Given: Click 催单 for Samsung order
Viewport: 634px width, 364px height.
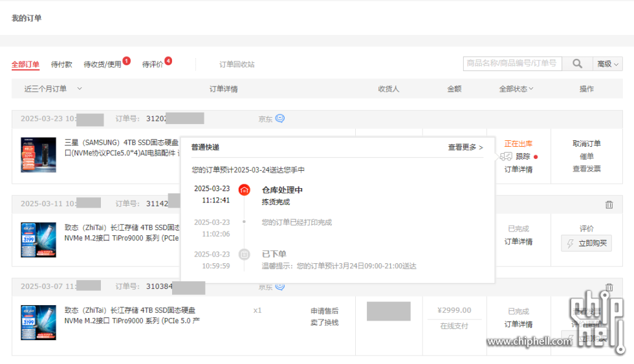Looking at the screenshot, I should point(587,156).
